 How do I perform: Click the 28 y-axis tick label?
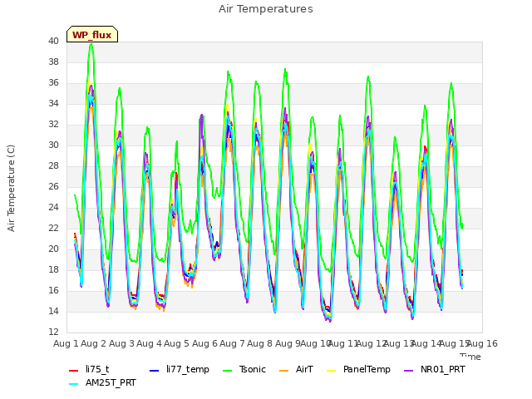53,165
